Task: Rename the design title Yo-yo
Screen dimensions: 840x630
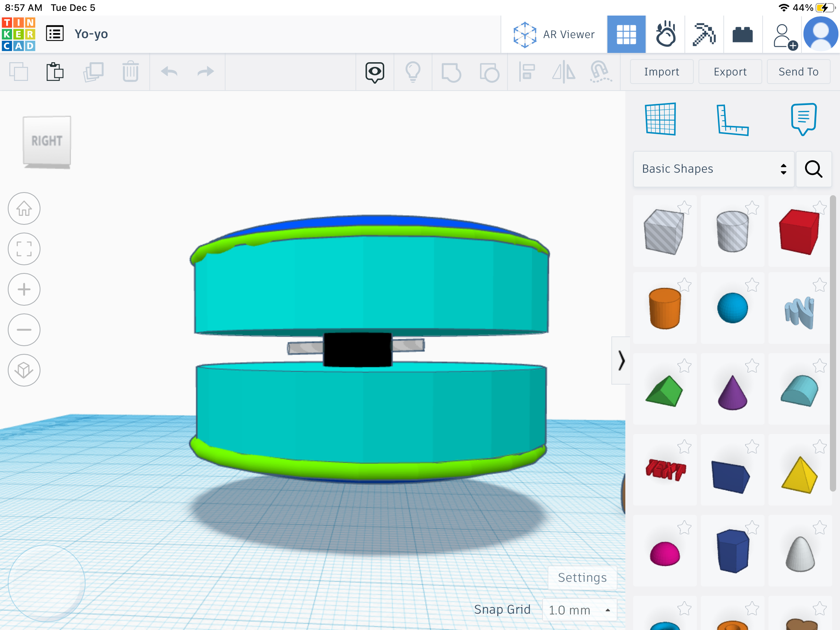Action: 91,34
